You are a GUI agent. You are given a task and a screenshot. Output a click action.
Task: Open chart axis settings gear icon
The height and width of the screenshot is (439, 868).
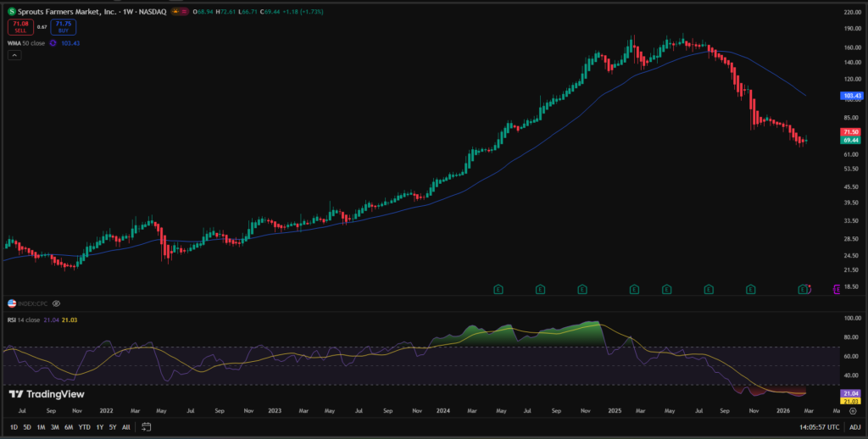(852, 410)
